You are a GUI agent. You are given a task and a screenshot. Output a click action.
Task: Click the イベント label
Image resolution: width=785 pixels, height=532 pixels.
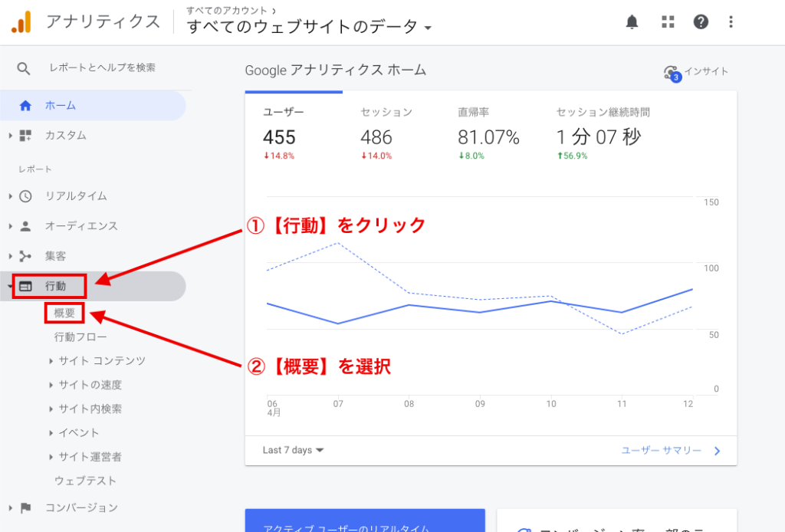[79, 433]
